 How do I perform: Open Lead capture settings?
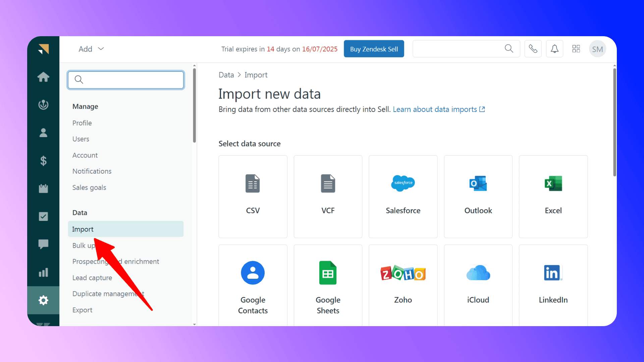(x=92, y=278)
